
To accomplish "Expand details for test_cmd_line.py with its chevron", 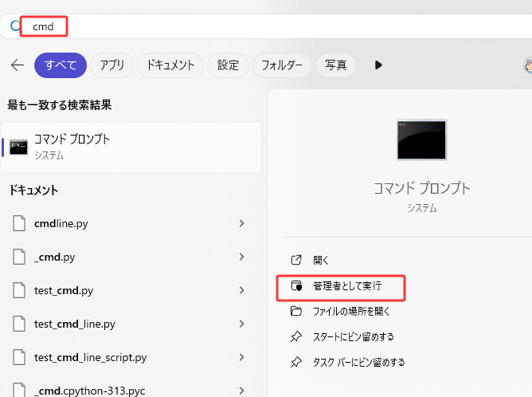I will pyautogui.click(x=241, y=324).
